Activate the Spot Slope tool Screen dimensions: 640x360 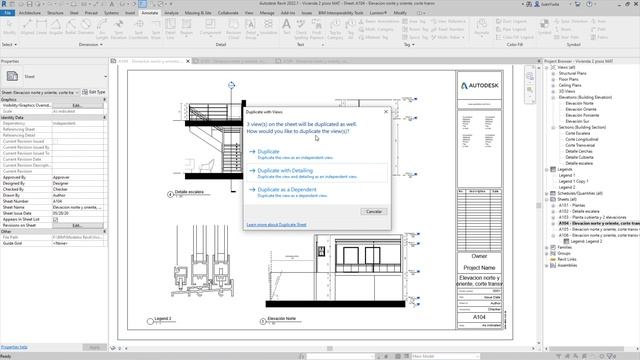(156, 29)
